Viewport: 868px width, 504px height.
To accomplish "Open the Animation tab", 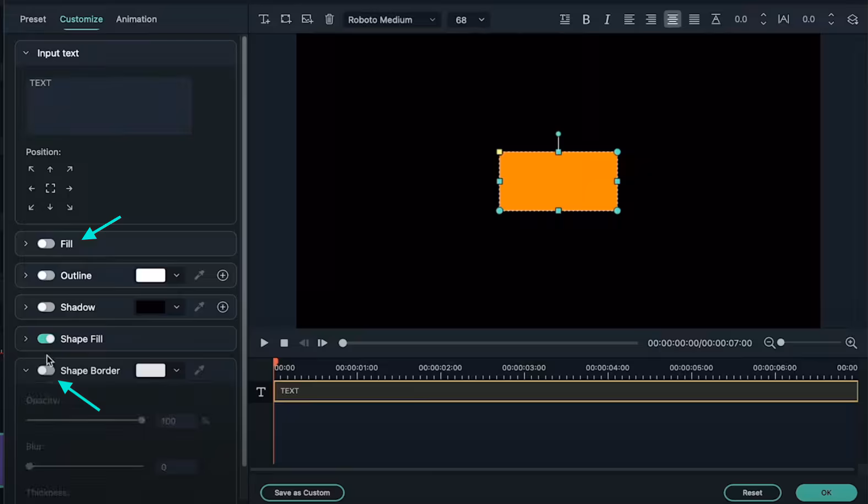I will pyautogui.click(x=136, y=19).
